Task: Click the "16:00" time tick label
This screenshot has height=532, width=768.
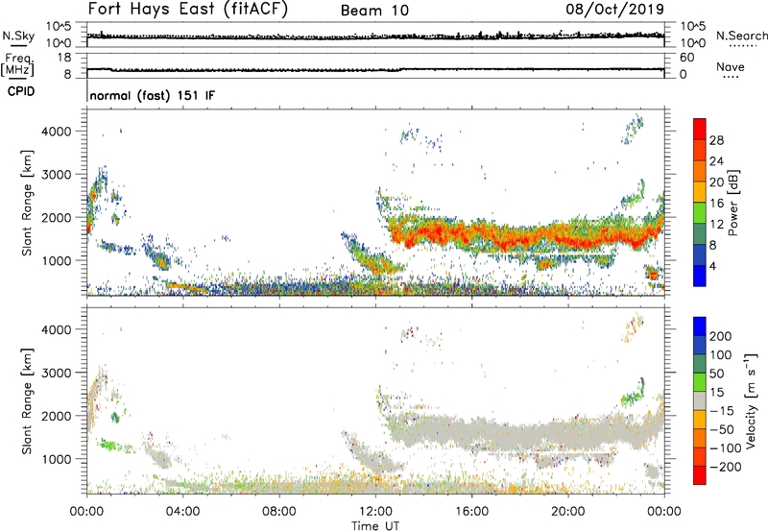Action: (471, 512)
